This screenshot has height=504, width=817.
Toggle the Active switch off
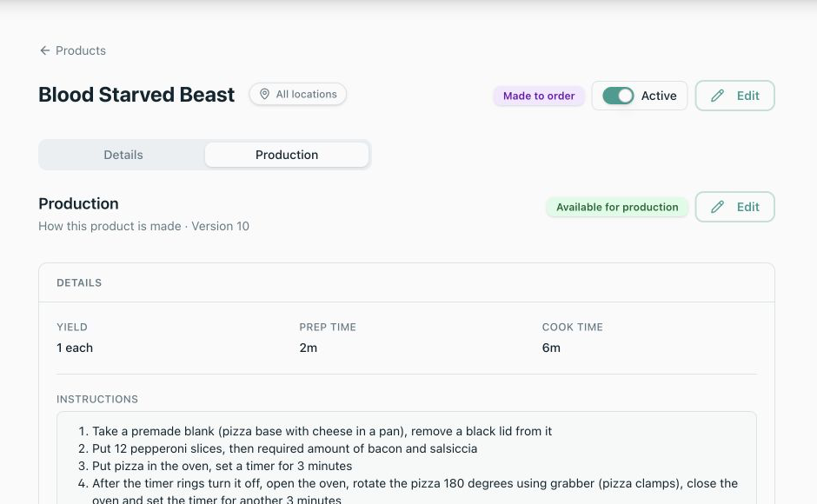click(618, 96)
